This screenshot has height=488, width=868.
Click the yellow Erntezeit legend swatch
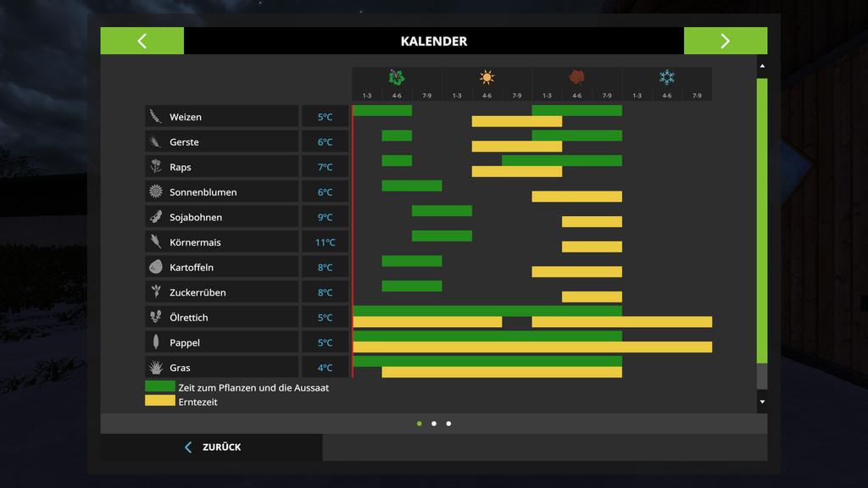pos(159,401)
